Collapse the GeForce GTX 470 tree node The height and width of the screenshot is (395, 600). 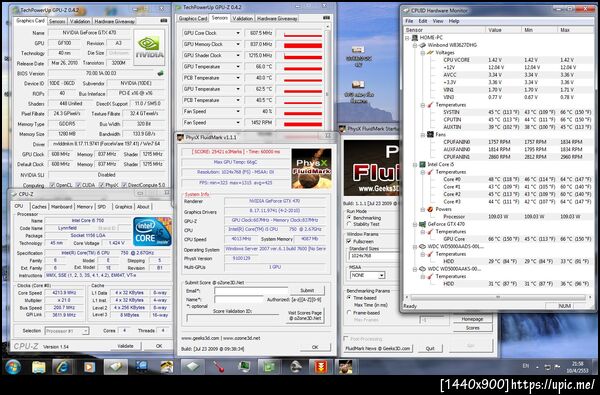click(415, 224)
